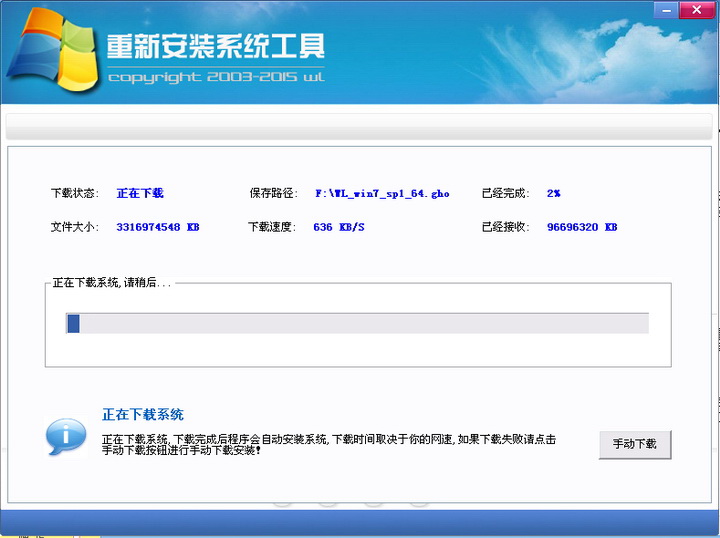Click the blue info bubble icon

[x=65, y=436]
